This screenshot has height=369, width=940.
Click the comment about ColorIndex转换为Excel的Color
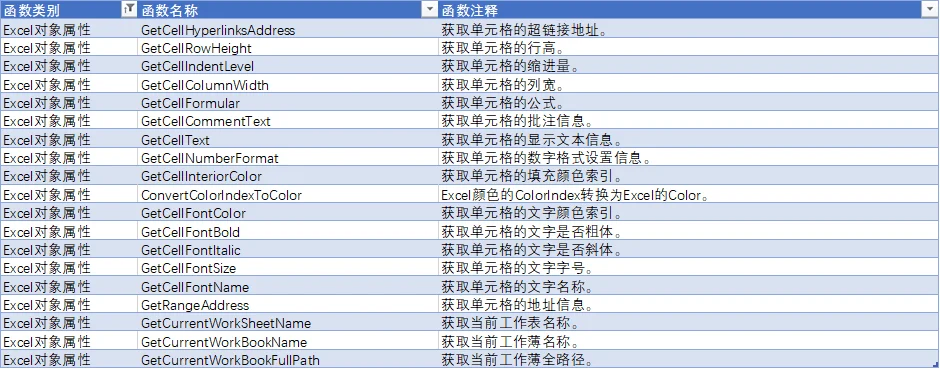[x=576, y=195]
